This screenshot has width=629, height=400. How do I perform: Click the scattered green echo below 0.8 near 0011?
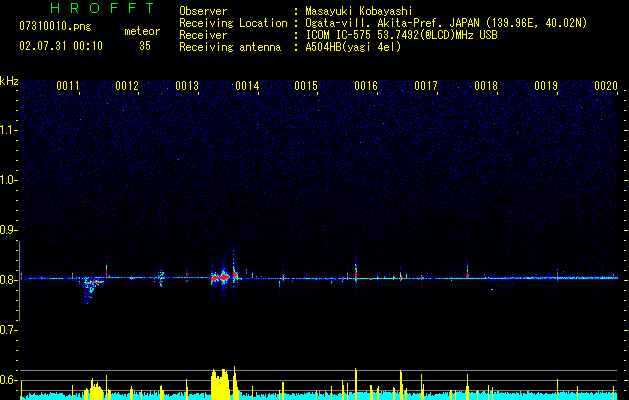point(91,288)
